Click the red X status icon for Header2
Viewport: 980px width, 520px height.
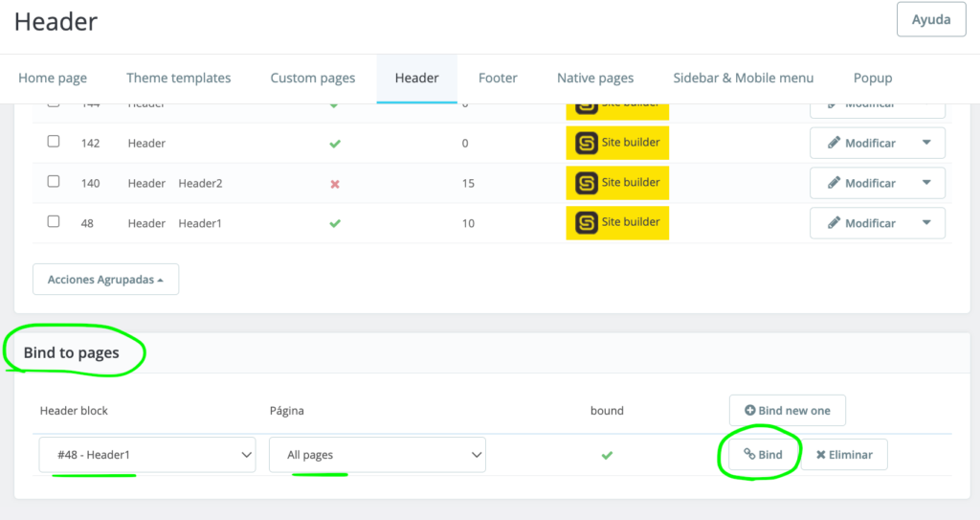(x=335, y=184)
